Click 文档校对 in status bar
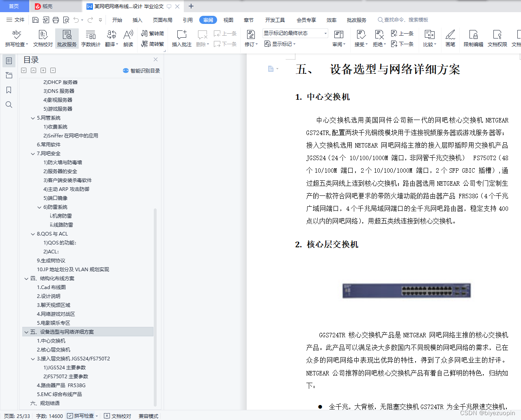Screen dimensions: 521x420 coord(118,416)
